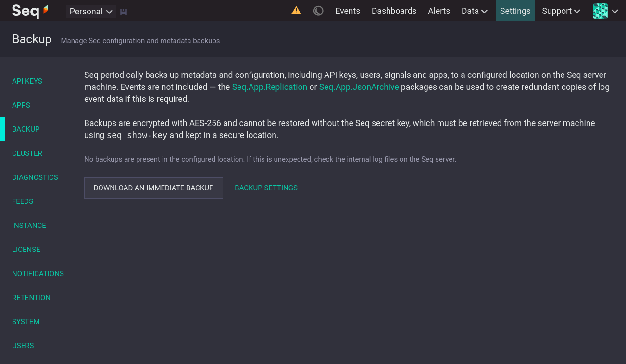Open the warning triangle notification
The height and width of the screenshot is (364, 626).
point(296,11)
